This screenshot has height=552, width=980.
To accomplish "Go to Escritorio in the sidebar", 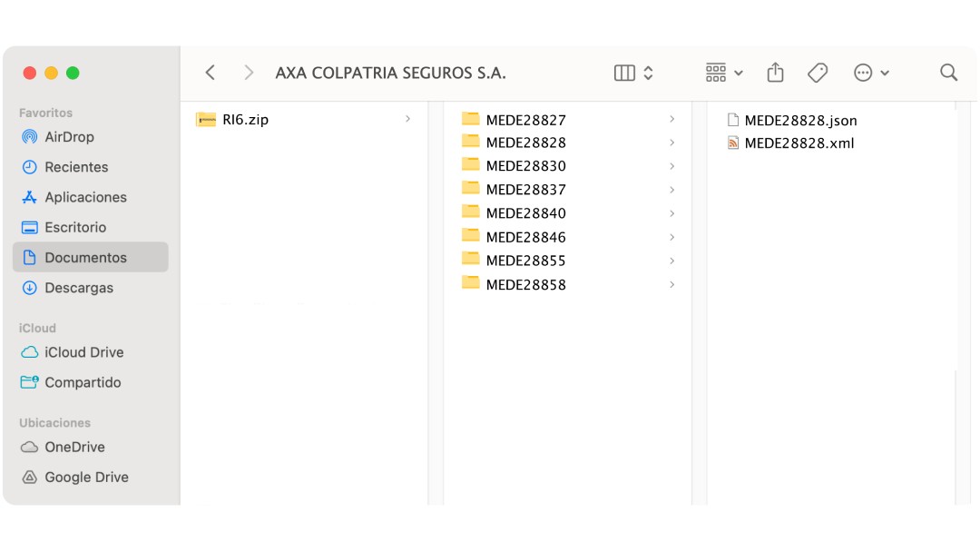I will point(75,227).
